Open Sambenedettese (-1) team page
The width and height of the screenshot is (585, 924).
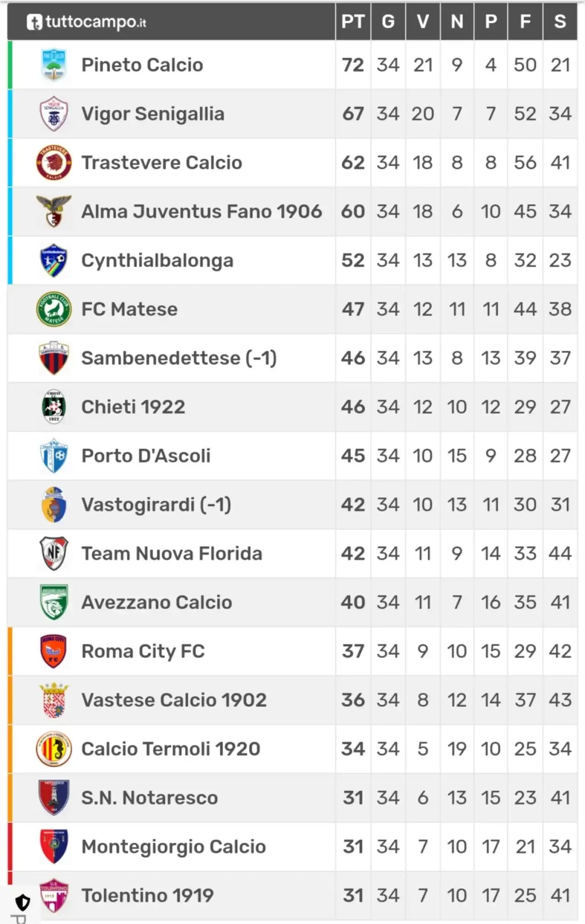(179, 358)
